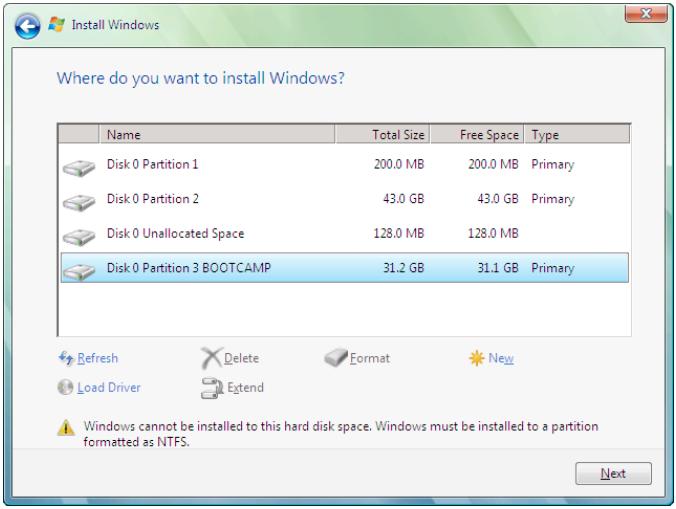Click the 43.0 GB free space of Partition 2
Image resolution: width=676 pixels, height=509 pixels.
(x=498, y=199)
